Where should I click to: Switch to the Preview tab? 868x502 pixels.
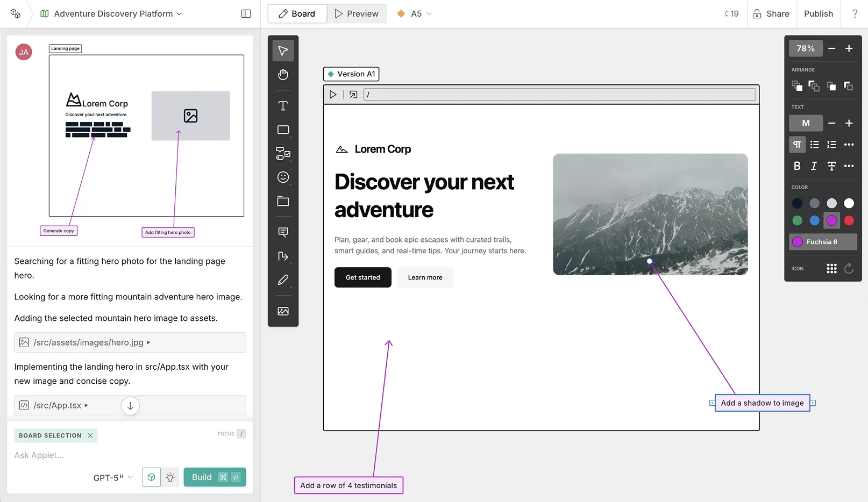(356, 14)
